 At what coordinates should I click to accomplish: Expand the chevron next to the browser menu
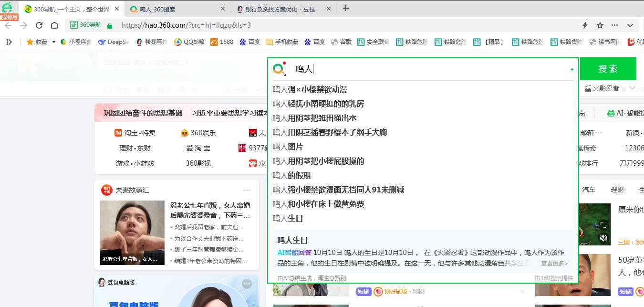(x=630, y=25)
